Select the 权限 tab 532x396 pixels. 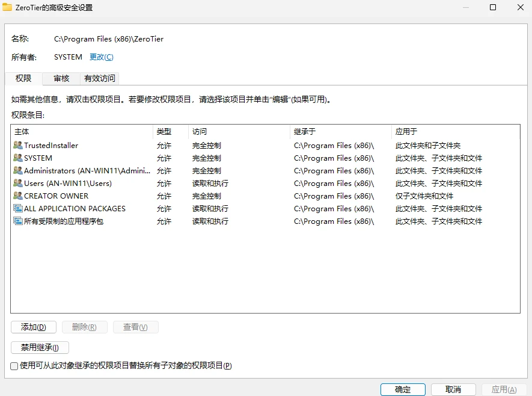[23, 78]
